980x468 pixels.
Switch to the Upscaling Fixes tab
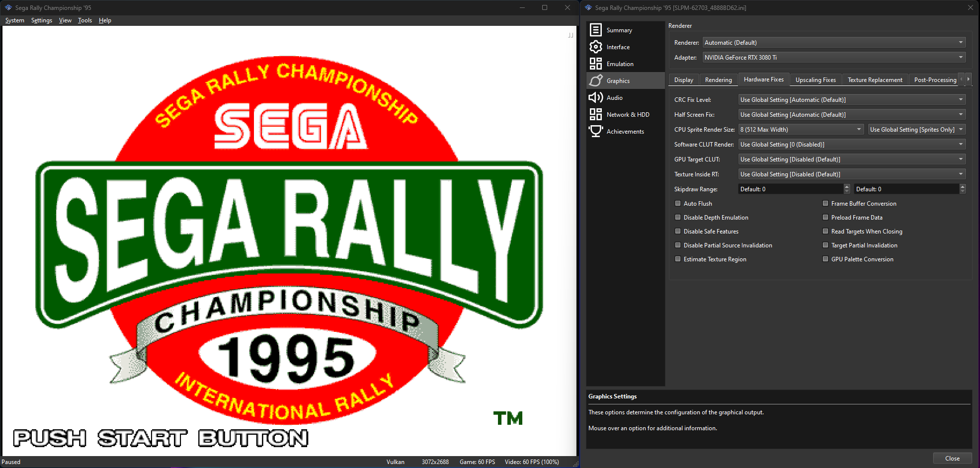[x=816, y=80]
